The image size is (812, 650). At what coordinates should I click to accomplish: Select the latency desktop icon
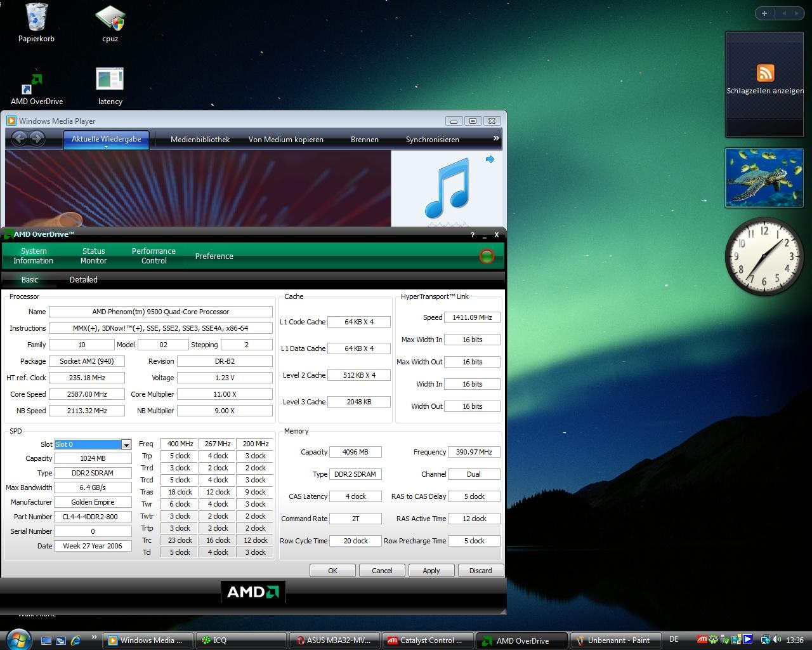point(110,86)
